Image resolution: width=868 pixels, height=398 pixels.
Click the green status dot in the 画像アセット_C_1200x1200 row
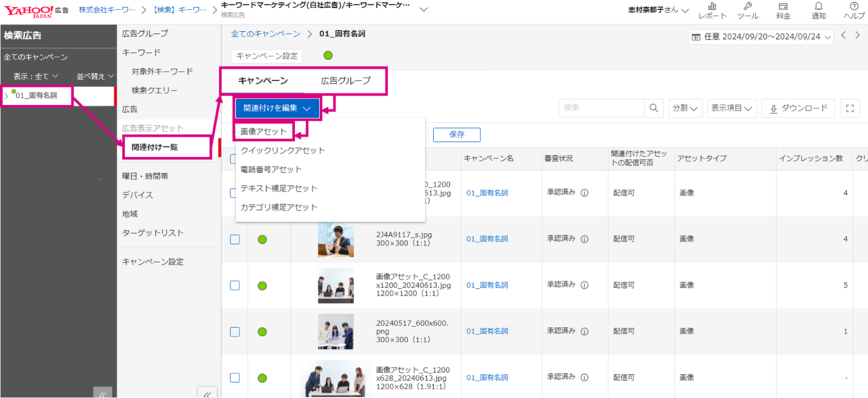(263, 286)
